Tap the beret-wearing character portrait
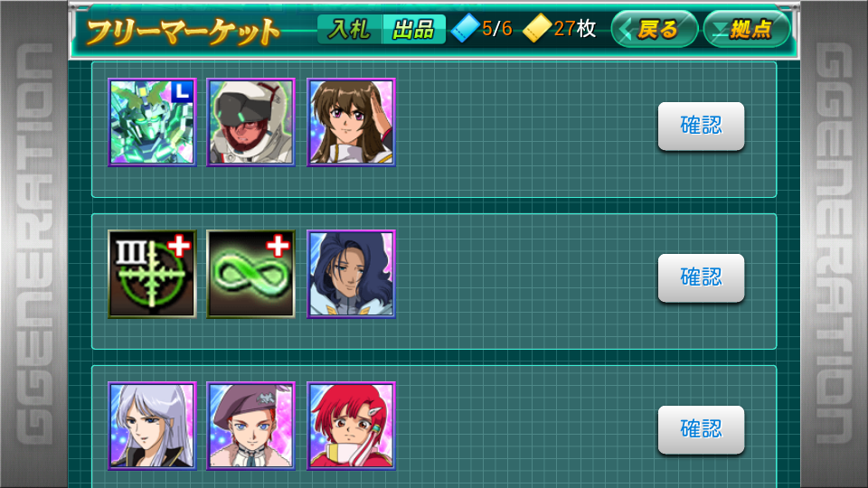This screenshot has width=868, height=488. [250, 426]
